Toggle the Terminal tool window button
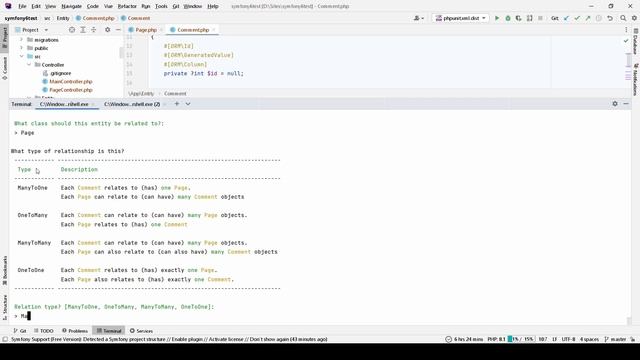 109,331
